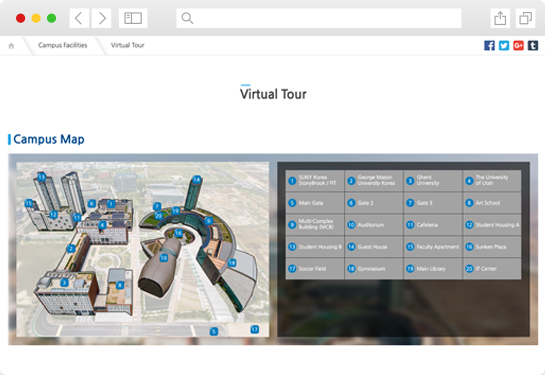Select The University of Utah button
Screen dimensions: 545x375
(x=492, y=180)
